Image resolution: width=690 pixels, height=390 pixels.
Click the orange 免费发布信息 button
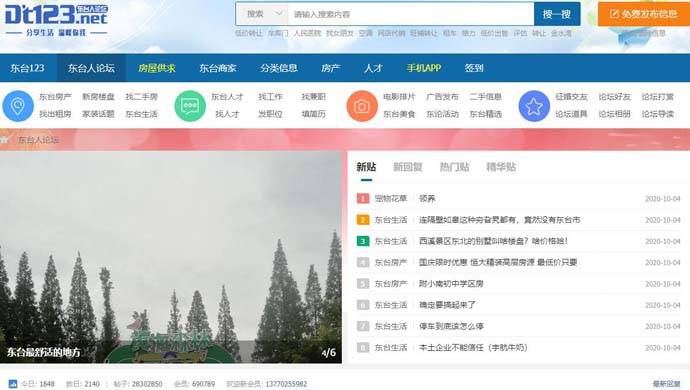(x=643, y=14)
